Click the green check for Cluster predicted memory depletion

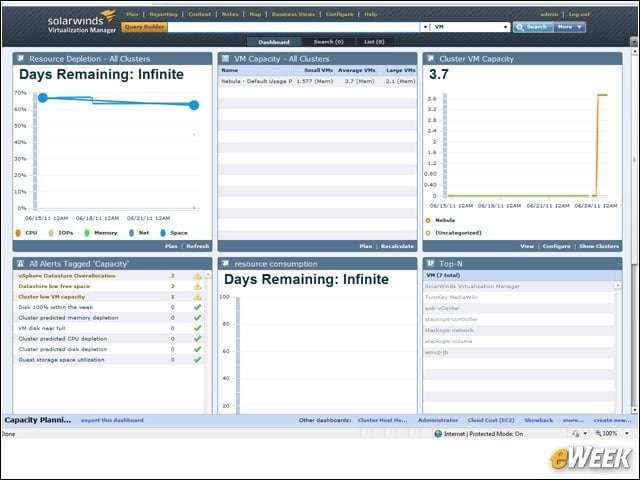click(198, 318)
